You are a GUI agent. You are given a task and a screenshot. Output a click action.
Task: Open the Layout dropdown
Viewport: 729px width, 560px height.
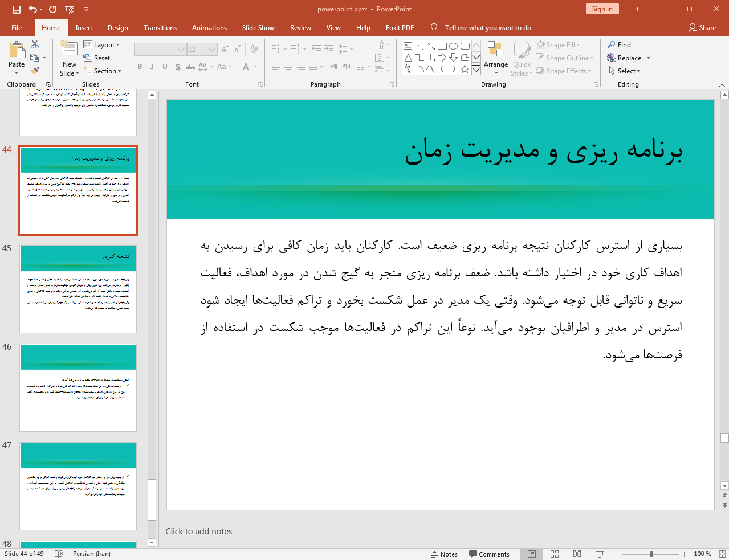tap(101, 45)
